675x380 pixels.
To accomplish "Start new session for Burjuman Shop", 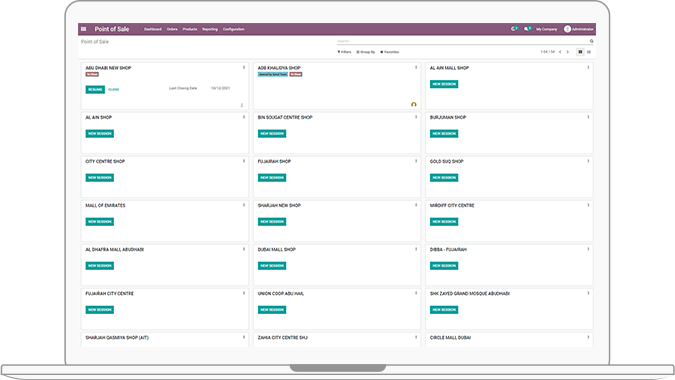I will (x=444, y=134).
